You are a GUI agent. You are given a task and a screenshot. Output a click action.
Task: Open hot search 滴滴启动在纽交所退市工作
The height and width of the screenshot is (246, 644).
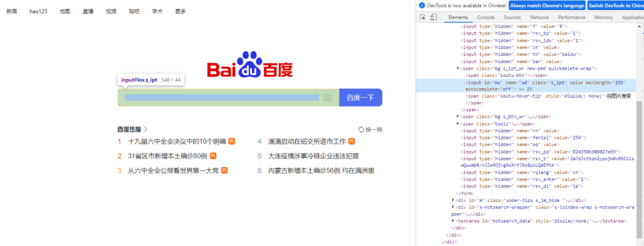coord(307,141)
